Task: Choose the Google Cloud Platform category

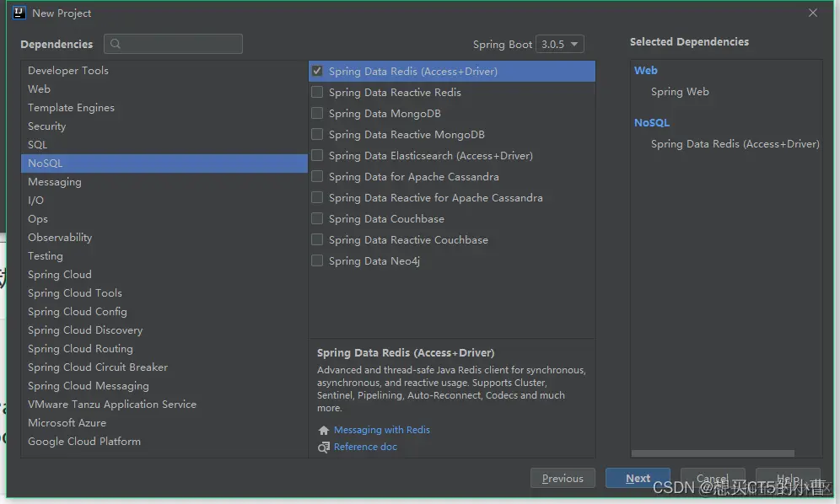Action: point(164,442)
